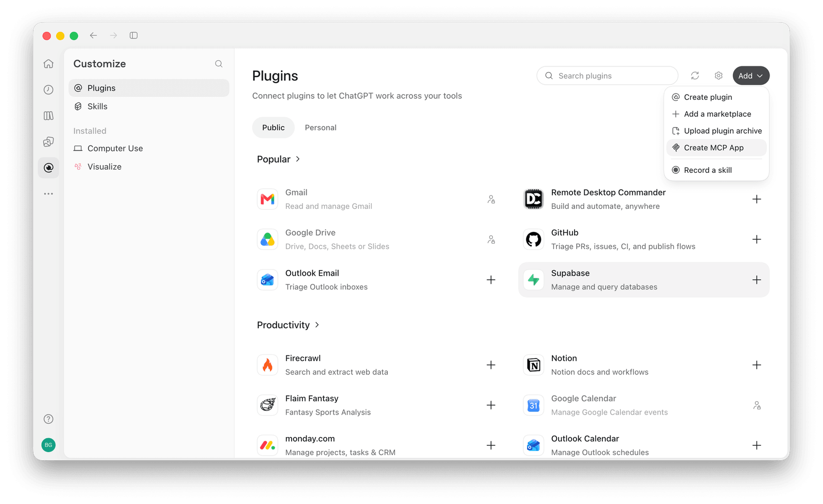Open the Supabase plugin title
Viewport: 823px width, 504px height.
(x=570, y=273)
